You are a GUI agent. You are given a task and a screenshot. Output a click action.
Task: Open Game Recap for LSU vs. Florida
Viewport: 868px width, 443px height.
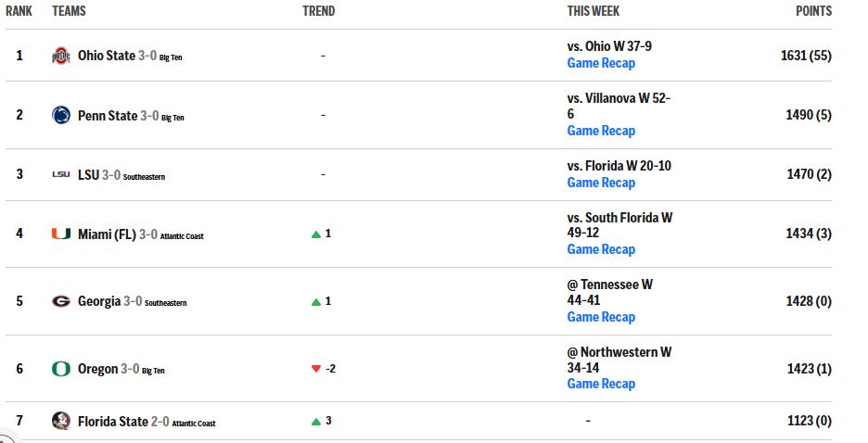[x=601, y=183]
